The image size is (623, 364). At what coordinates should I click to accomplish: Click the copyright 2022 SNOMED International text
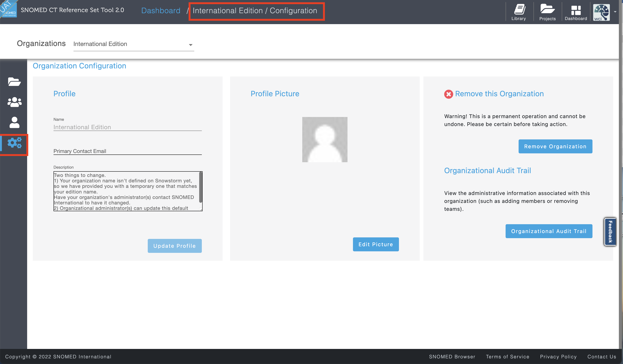[x=58, y=357]
